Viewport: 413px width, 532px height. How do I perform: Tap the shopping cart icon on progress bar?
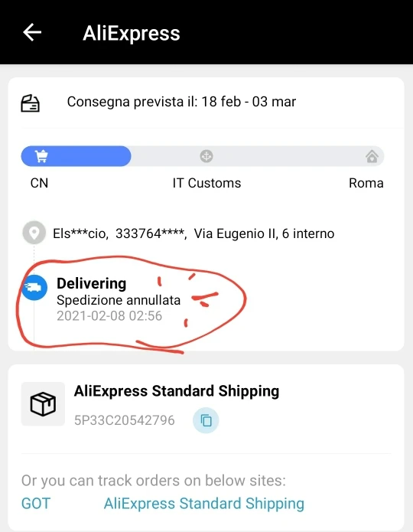click(x=42, y=156)
